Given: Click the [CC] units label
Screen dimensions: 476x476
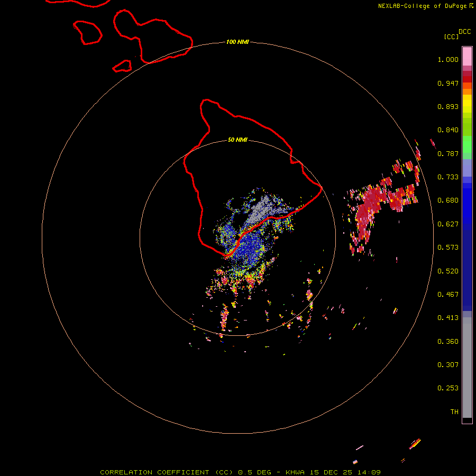Looking at the screenshot, I should pyautogui.click(x=451, y=36).
